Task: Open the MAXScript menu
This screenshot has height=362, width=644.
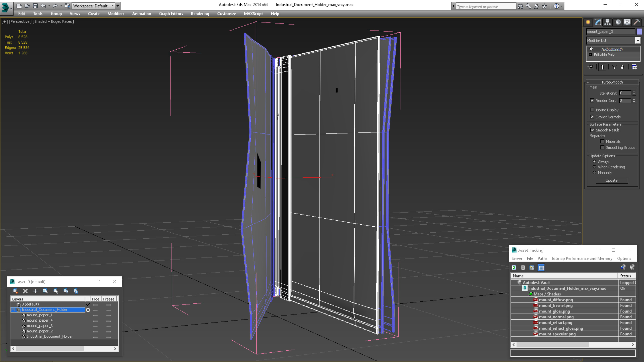Action: click(253, 14)
